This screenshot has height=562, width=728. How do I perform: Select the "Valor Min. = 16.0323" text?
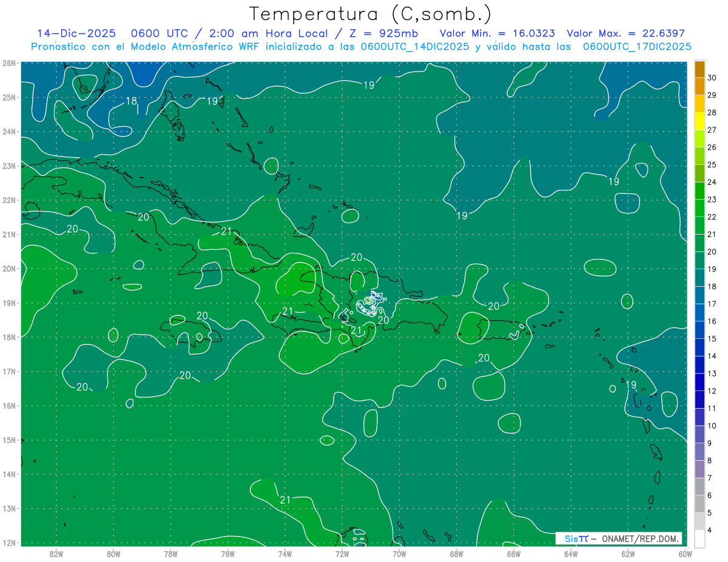497,33
